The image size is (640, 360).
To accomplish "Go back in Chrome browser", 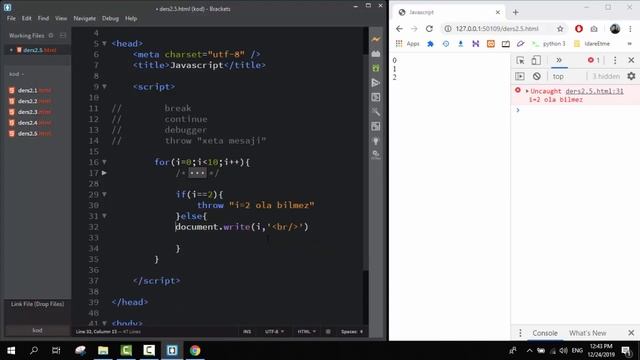I will tap(399, 29).
